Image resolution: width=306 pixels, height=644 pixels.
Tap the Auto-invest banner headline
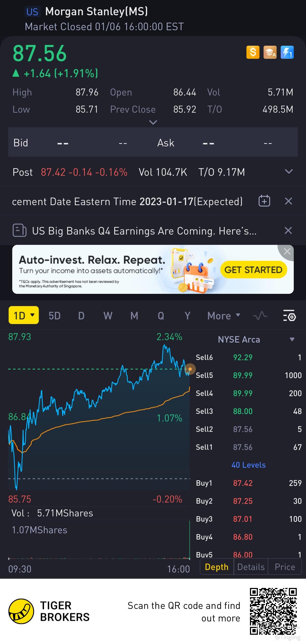click(92, 260)
